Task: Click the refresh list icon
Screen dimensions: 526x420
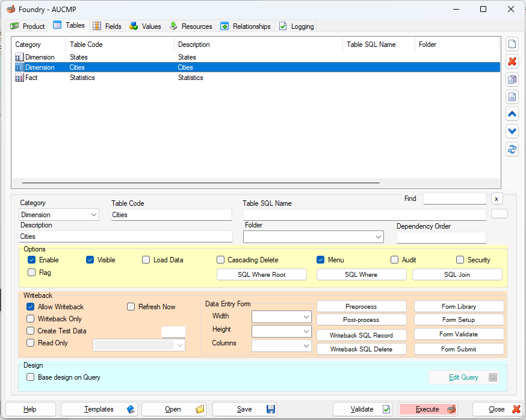Action: click(x=512, y=149)
